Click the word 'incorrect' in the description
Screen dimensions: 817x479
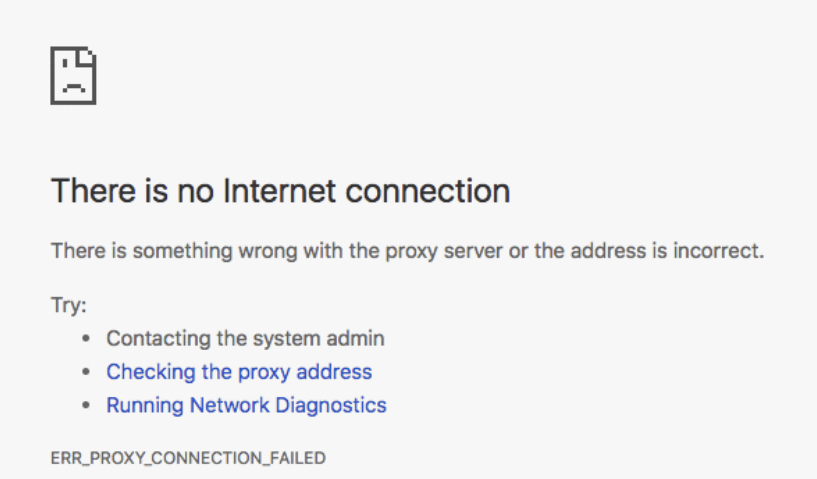(x=721, y=250)
